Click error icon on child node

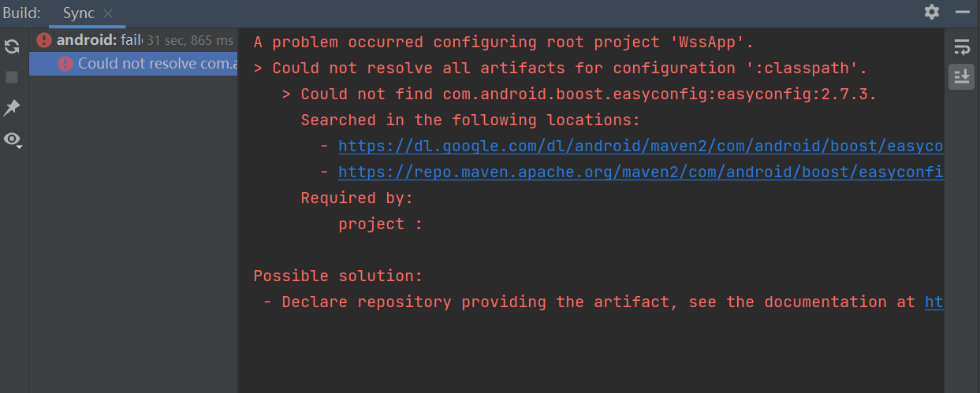(x=65, y=64)
